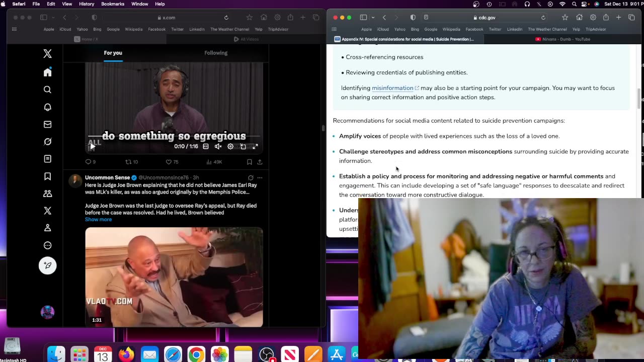Open the Grok icon in X sidebar

point(47,142)
